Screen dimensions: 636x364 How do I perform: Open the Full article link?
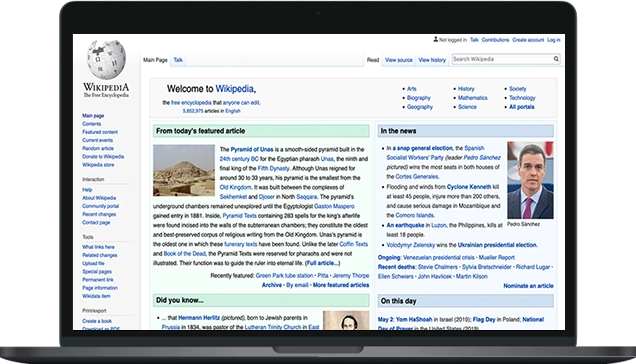click(322, 263)
